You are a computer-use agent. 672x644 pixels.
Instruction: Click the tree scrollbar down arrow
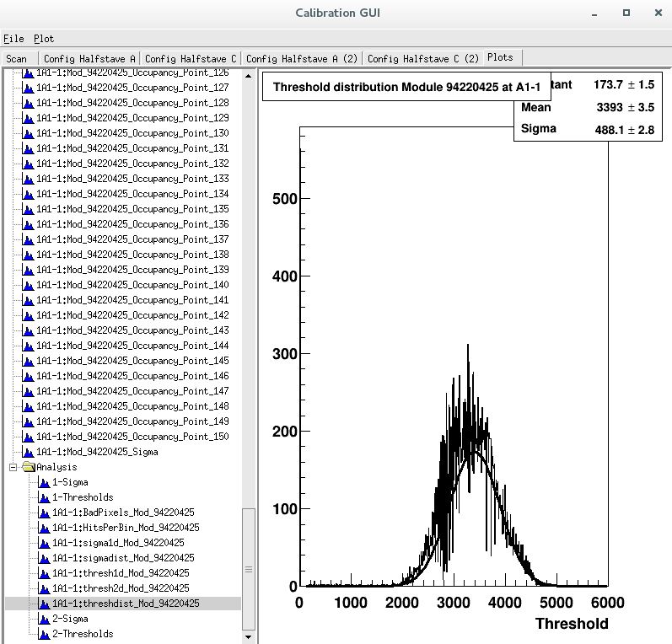pos(249,637)
